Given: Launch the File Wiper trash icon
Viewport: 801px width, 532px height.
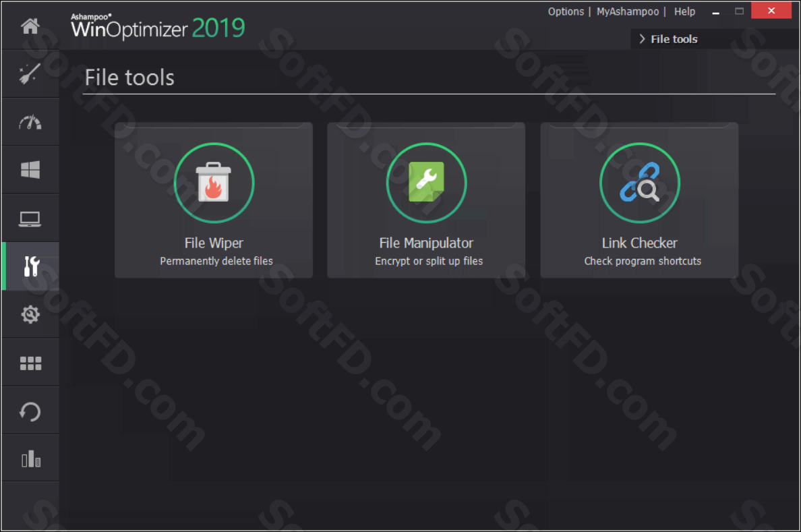Looking at the screenshot, I should point(214,183).
